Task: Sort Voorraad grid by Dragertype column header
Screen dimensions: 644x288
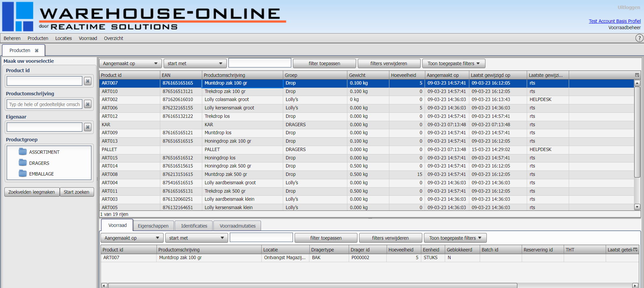Action: pos(329,250)
